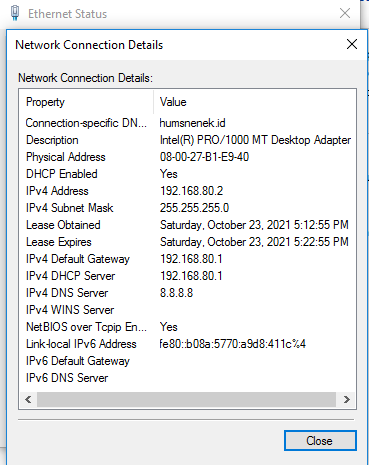The width and height of the screenshot is (369, 465).
Task: Select the Description row with Intel adapter
Action: (x=187, y=140)
